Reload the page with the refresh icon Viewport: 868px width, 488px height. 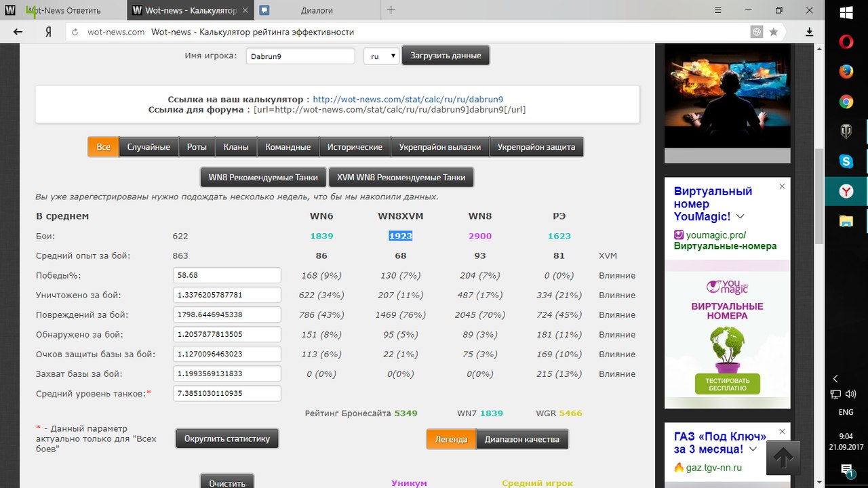(x=75, y=32)
